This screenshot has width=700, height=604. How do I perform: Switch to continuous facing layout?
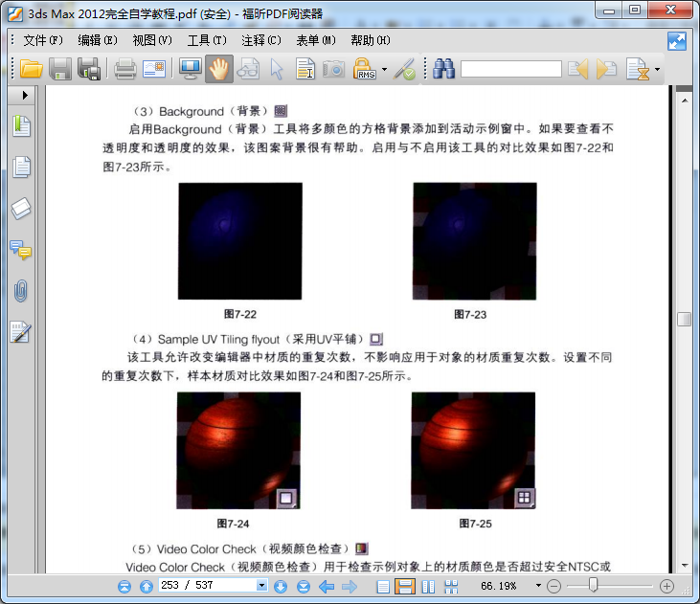451,586
